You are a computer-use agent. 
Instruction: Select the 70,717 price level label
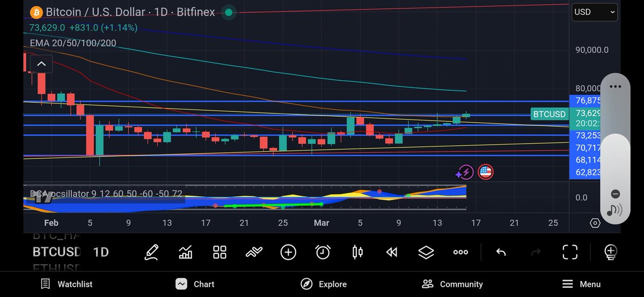587,147
